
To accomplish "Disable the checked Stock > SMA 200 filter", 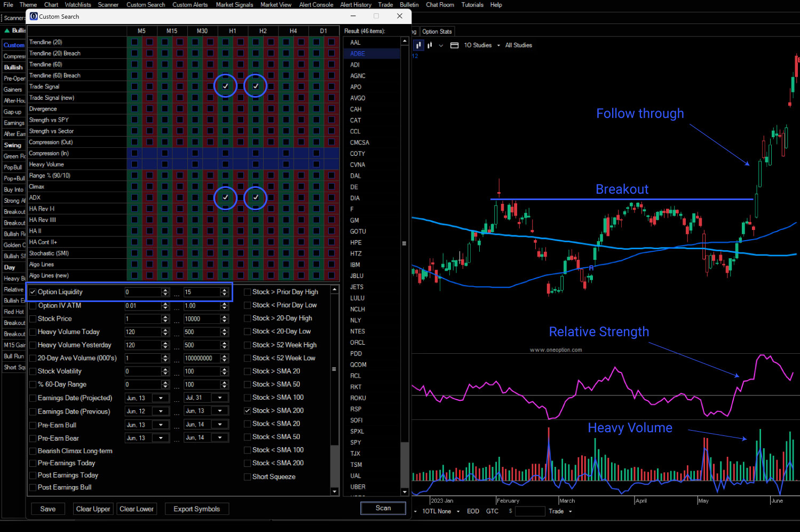I will tap(247, 410).
